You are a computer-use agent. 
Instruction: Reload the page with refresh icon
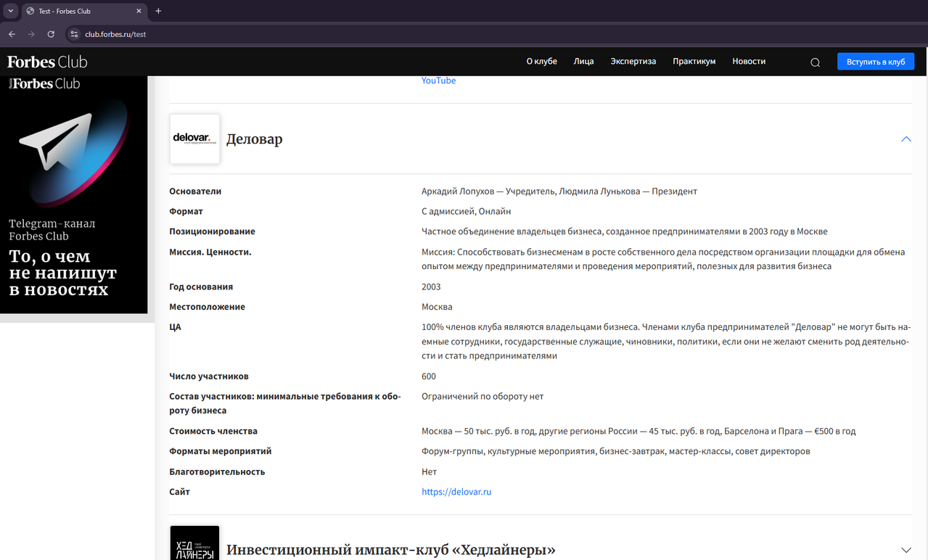51,34
